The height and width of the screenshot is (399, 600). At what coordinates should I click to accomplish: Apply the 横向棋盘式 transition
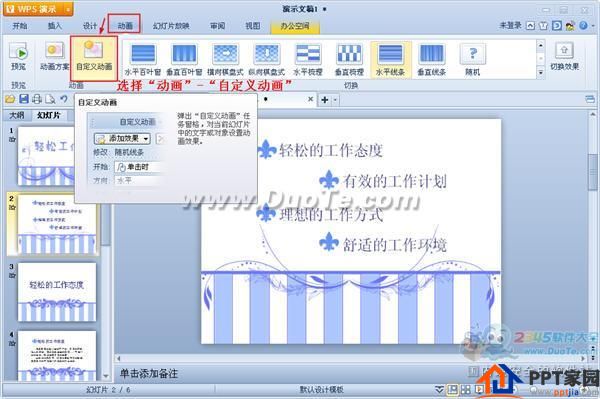(225, 59)
